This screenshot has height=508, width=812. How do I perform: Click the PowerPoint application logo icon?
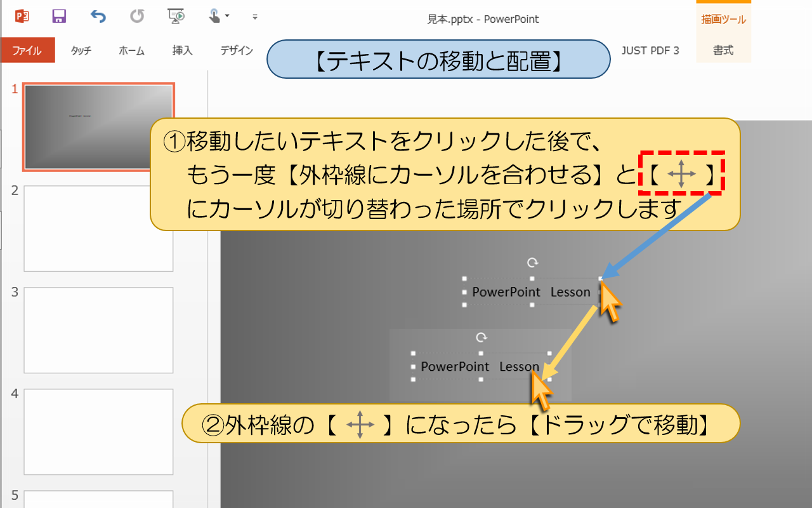pyautogui.click(x=22, y=16)
